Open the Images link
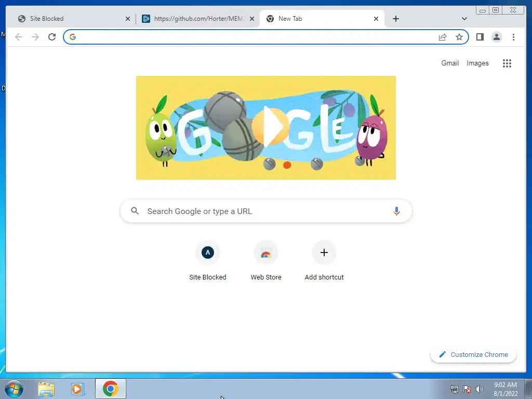The width and height of the screenshot is (532, 399). pyautogui.click(x=477, y=63)
